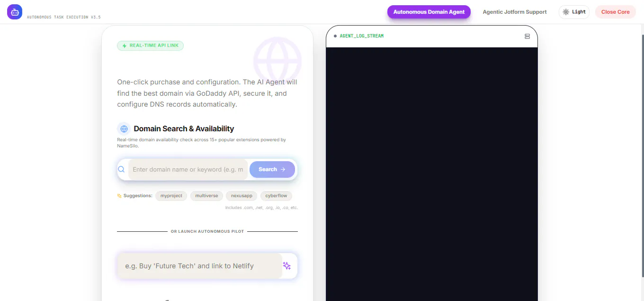The height and width of the screenshot is (301, 644).
Task: Click the Domain Search & Availability heading
Action: point(184,128)
